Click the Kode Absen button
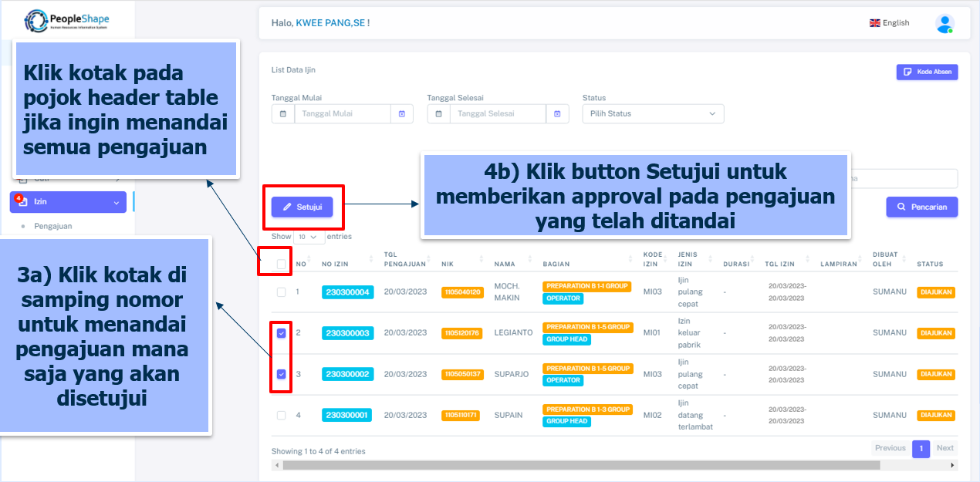The image size is (980, 482). (927, 72)
